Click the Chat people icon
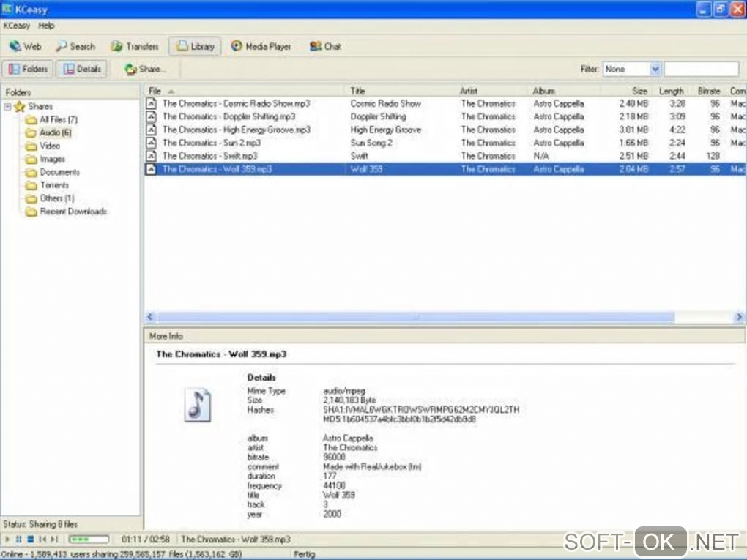 tap(315, 46)
